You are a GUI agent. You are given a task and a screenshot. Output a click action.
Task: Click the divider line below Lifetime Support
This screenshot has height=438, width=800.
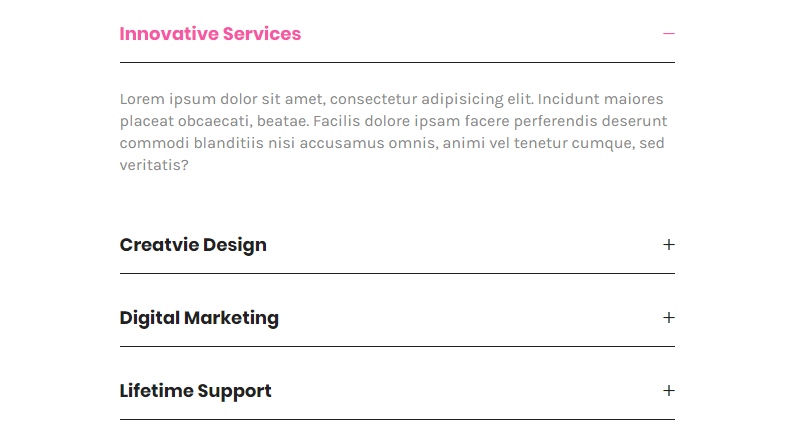click(397, 419)
